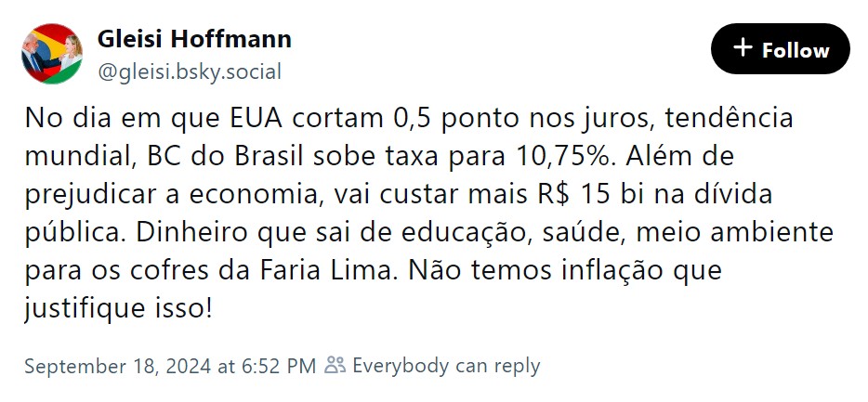Click the people icon beside reply setting
The image size is (868, 402).
coord(335,366)
